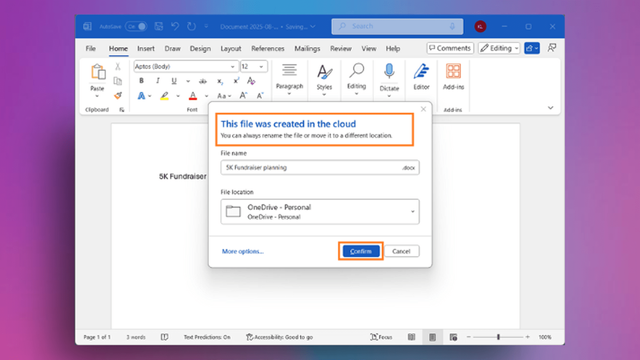Image resolution: width=640 pixels, height=360 pixels.
Task: Confirm the file save dialog
Action: (361, 251)
